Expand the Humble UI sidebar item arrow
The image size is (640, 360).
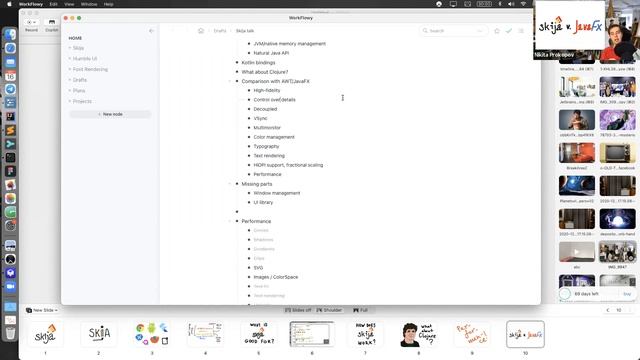[x=70, y=59]
